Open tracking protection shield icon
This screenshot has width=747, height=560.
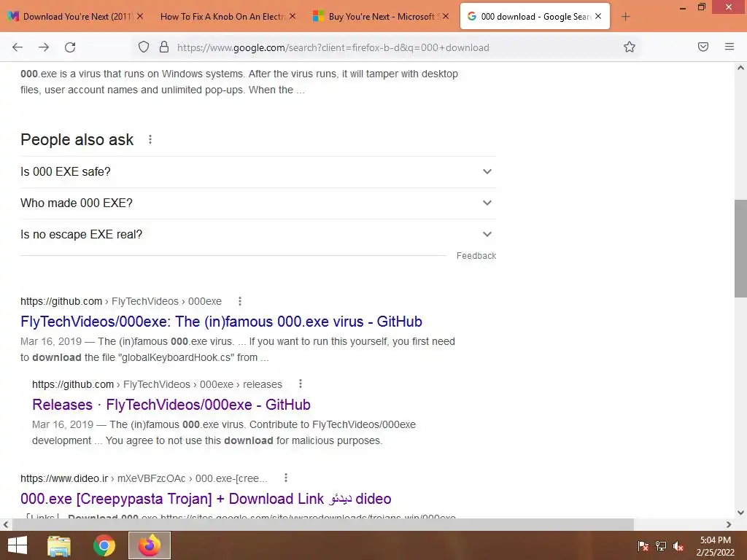[144, 47]
